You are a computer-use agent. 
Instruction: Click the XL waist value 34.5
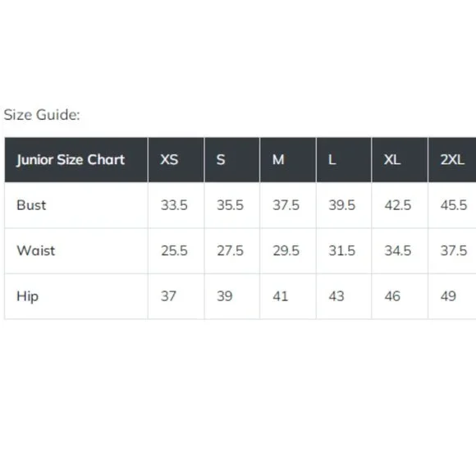tap(398, 251)
